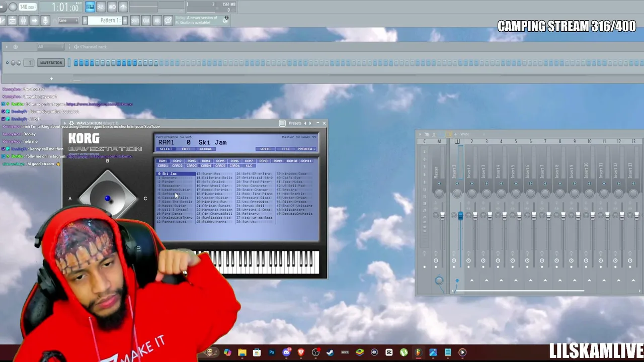Go to next preset arrow in Wavestation
Image resolution: width=644 pixels, height=362 pixels.
[x=310, y=123]
